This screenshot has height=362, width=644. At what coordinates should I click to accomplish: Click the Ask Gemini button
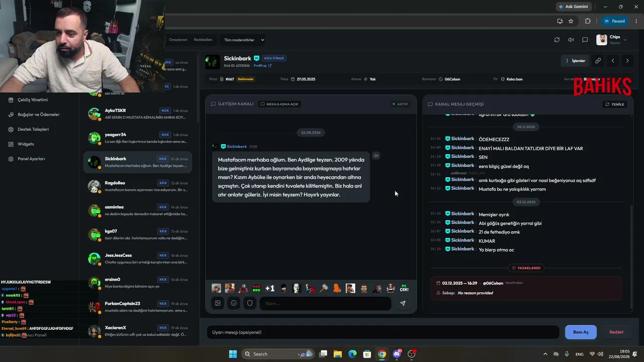(x=573, y=7)
